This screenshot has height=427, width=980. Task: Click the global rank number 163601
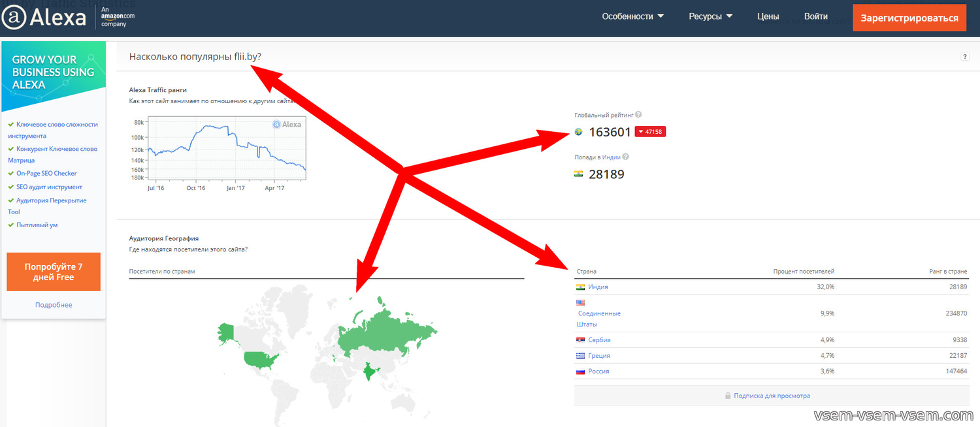pos(610,132)
